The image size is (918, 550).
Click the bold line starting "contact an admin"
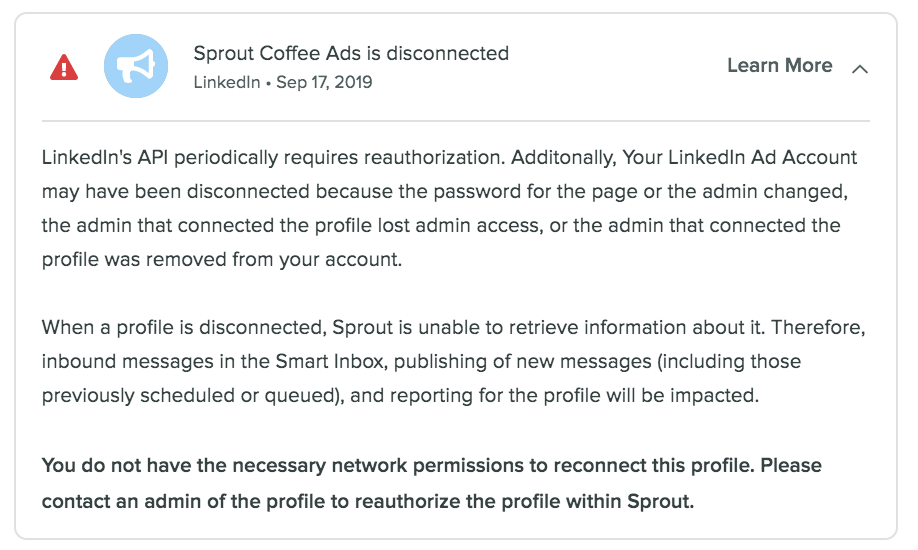click(367, 500)
